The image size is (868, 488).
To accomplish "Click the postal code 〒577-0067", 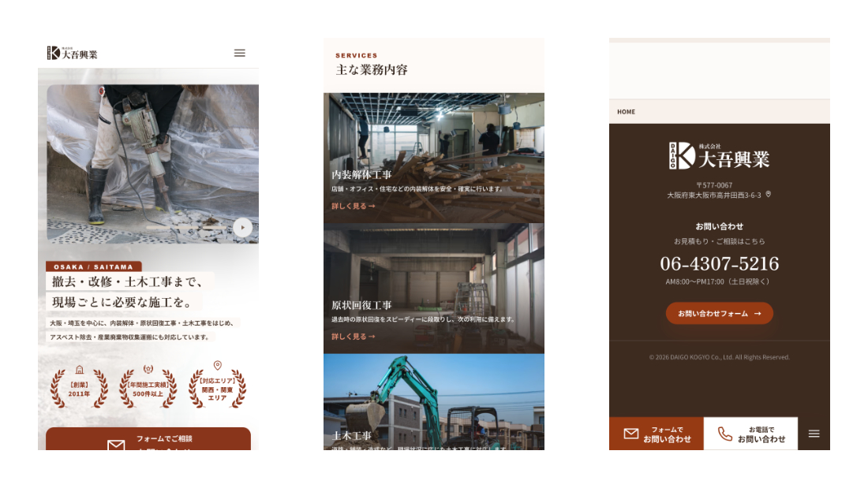I will [714, 185].
